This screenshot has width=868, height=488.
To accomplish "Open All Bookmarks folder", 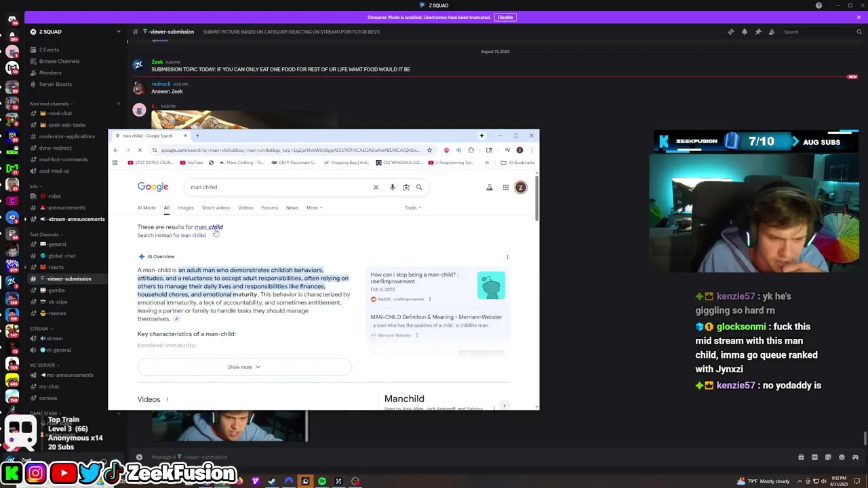I will coord(517,163).
